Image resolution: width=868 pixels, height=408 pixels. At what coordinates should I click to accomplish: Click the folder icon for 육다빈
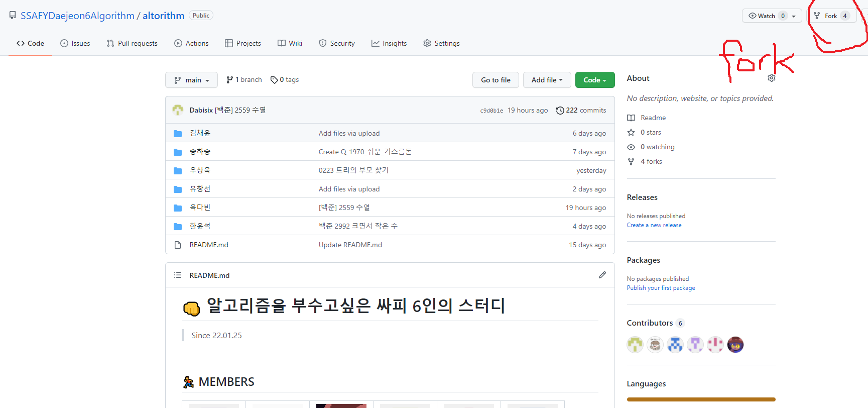178,208
